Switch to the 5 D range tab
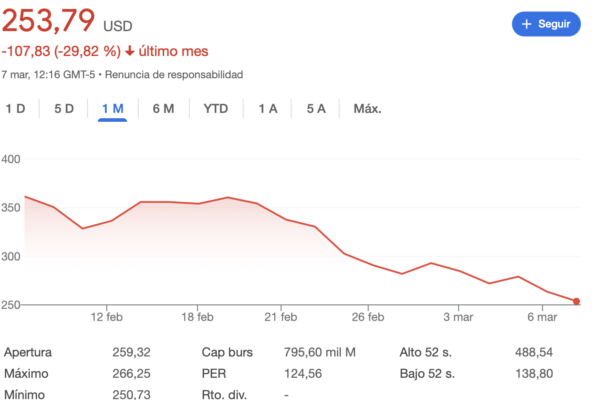The width and height of the screenshot is (600, 400). coord(64,109)
